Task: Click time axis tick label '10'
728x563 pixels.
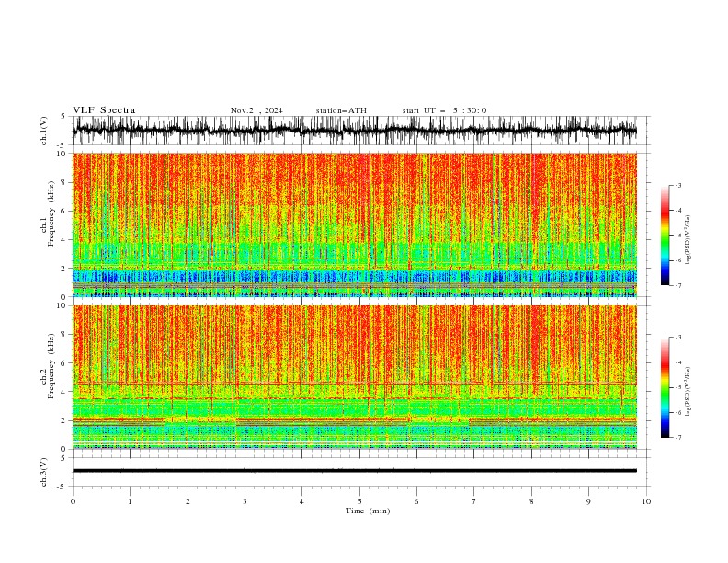Action: tap(646, 501)
